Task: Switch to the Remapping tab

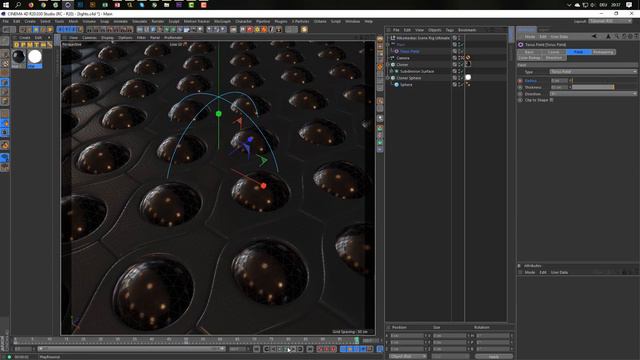Action: [603, 52]
